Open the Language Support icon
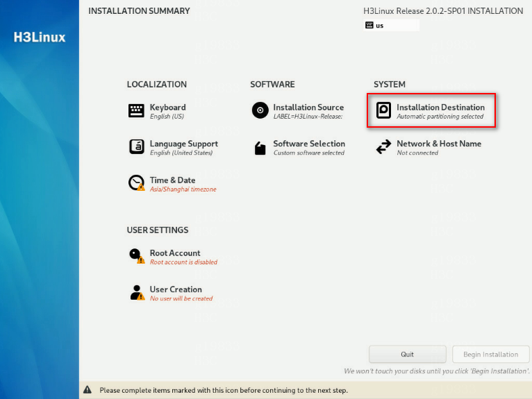The image size is (532, 399). click(x=136, y=147)
